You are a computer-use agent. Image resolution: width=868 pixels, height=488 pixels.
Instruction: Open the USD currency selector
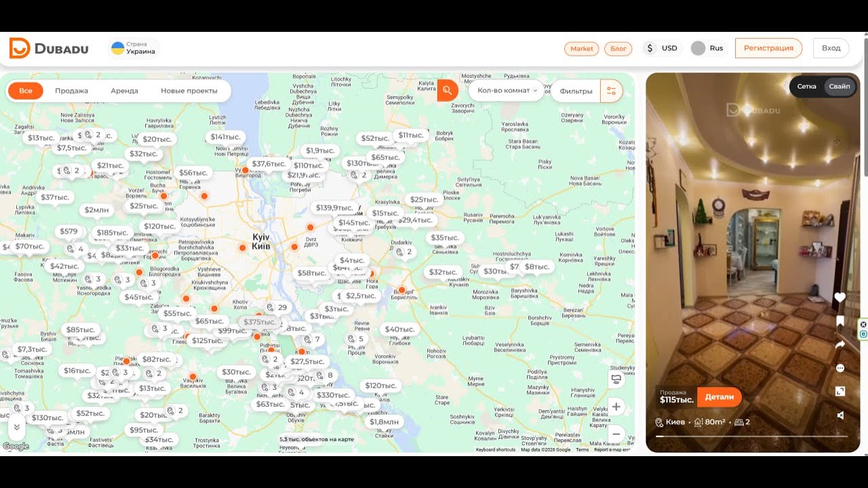coord(660,48)
